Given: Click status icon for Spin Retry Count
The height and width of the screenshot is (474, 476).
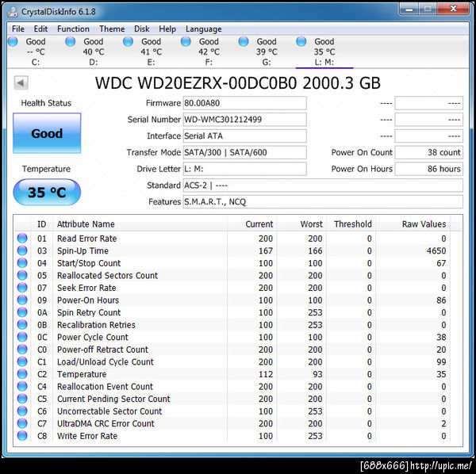Looking at the screenshot, I should point(22,312).
